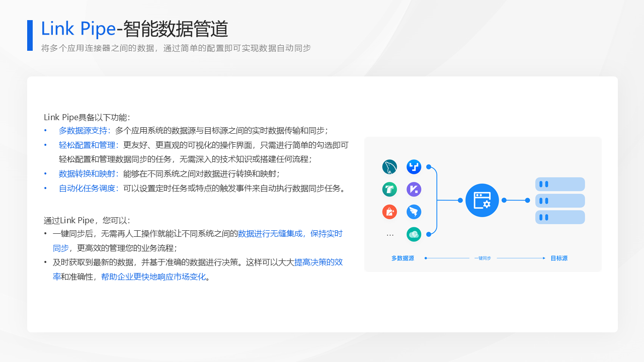Click the green cloud app icon

pos(414,234)
